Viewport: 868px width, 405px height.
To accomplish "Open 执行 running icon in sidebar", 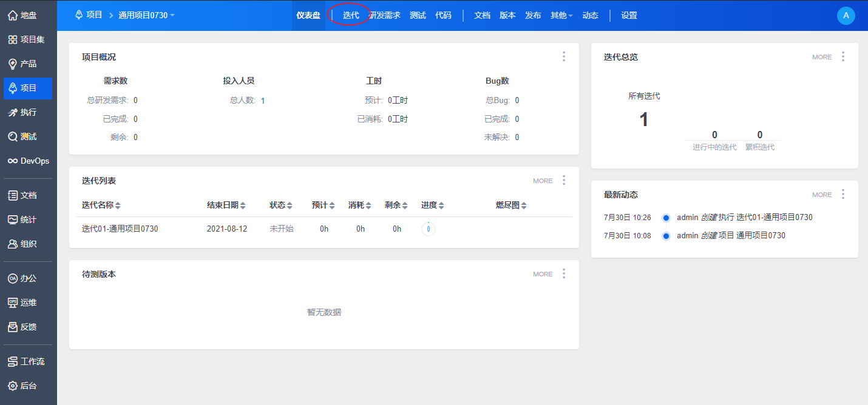I will click(x=12, y=112).
